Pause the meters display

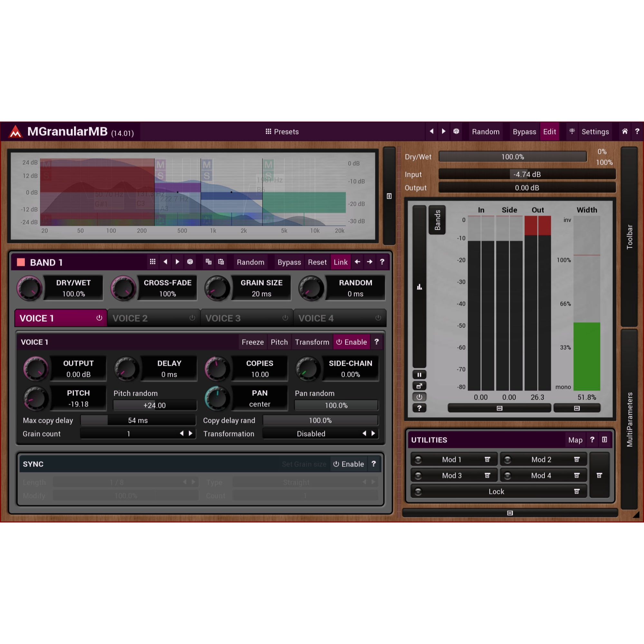(x=419, y=375)
